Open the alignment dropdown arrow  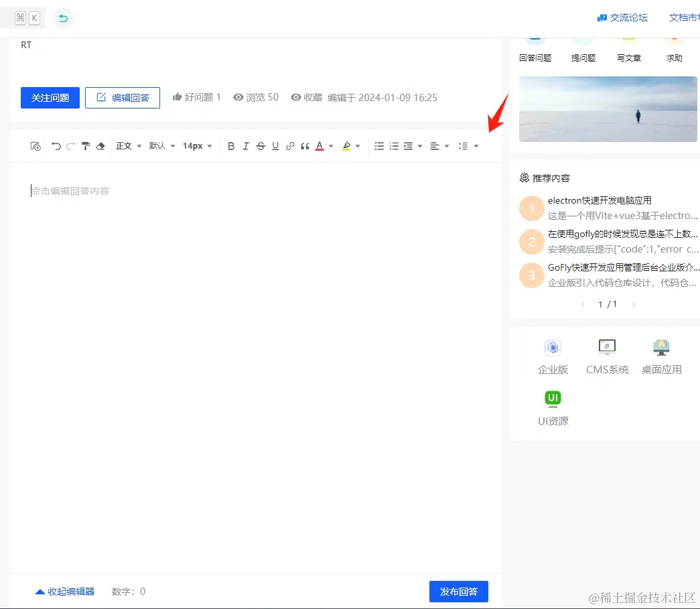coord(446,146)
